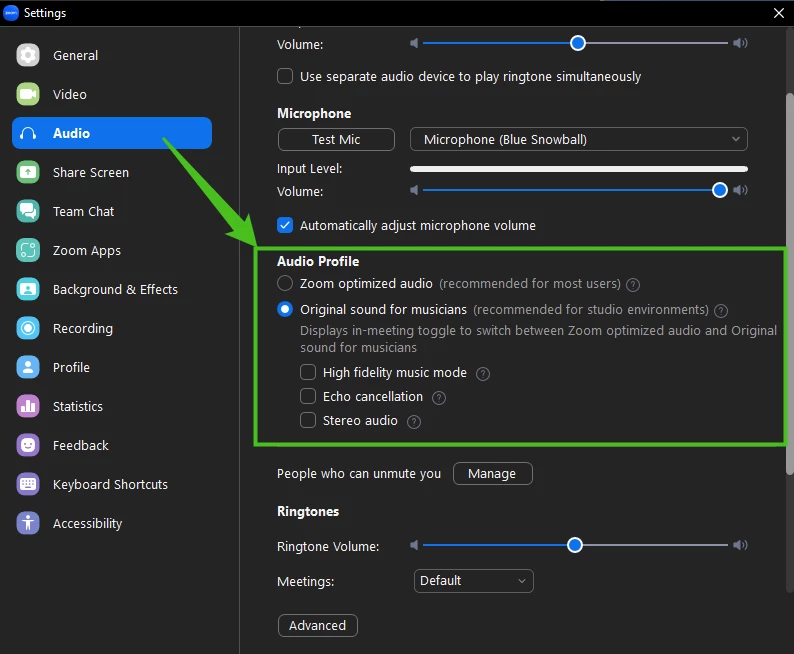The height and width of the screenshot is (654, 794).
Task: Click the General settings gear icon
Action: click(x=28, y=55)
